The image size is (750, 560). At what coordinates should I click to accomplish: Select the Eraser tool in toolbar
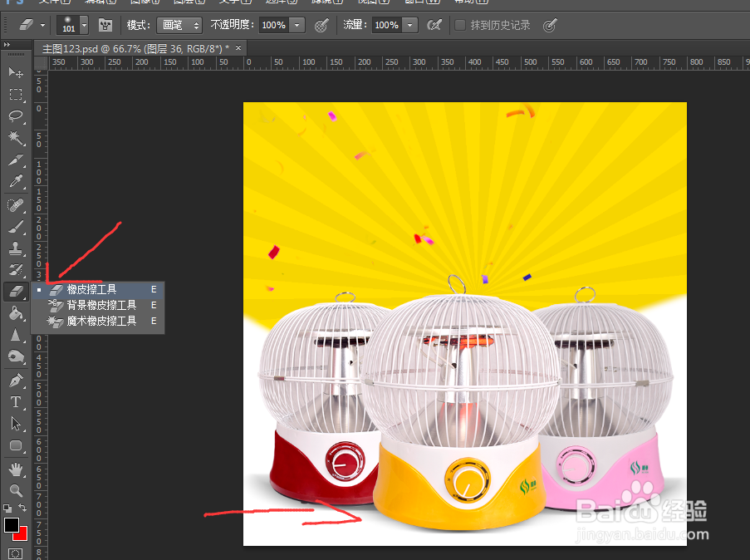pos(15,291)
